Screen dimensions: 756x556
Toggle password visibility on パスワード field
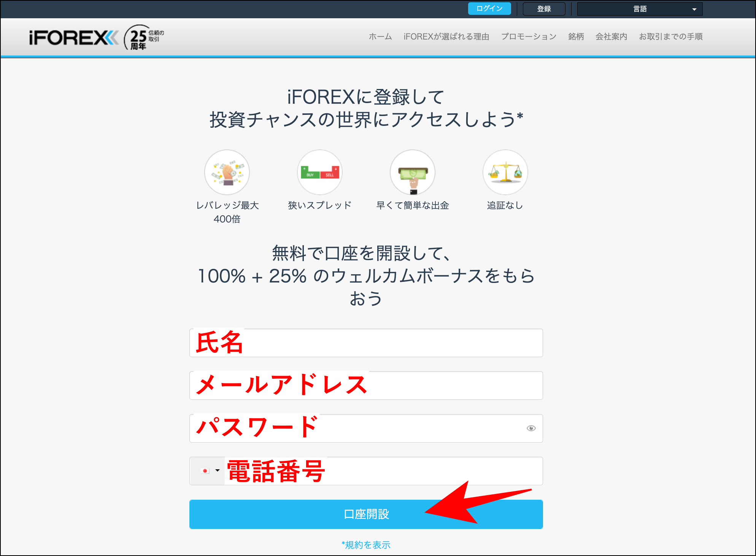tap(531, 429)
